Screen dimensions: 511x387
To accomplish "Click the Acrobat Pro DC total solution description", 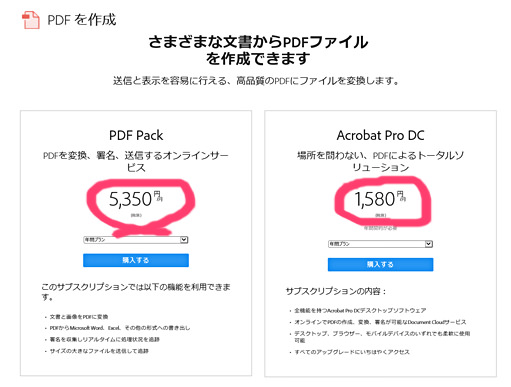I will pyautogui.click(x=380, y=161).
